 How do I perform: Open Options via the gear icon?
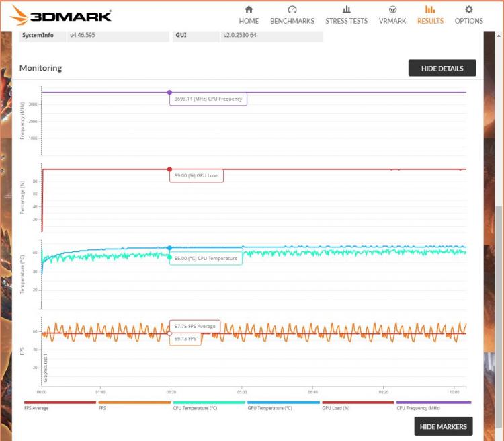click(468, 9)
